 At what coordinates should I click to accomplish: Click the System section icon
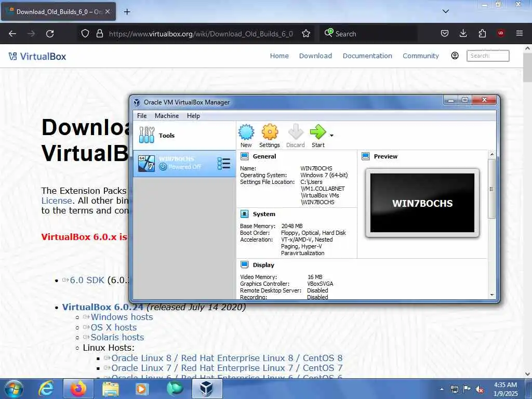pos(244,214)
